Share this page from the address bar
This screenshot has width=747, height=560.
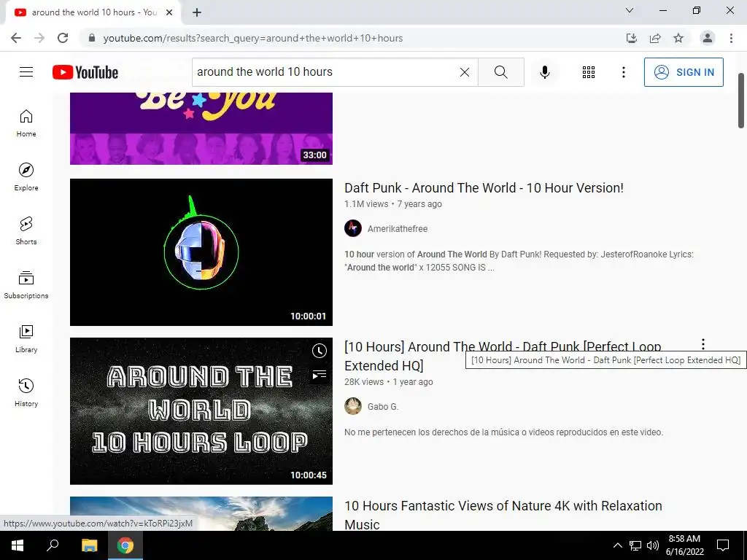(655, 38)
